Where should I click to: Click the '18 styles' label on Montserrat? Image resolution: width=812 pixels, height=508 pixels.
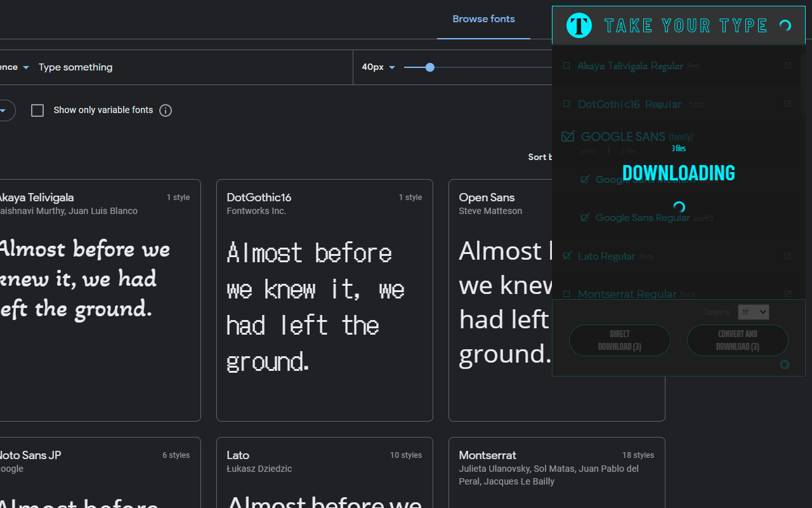click(638, 455)
